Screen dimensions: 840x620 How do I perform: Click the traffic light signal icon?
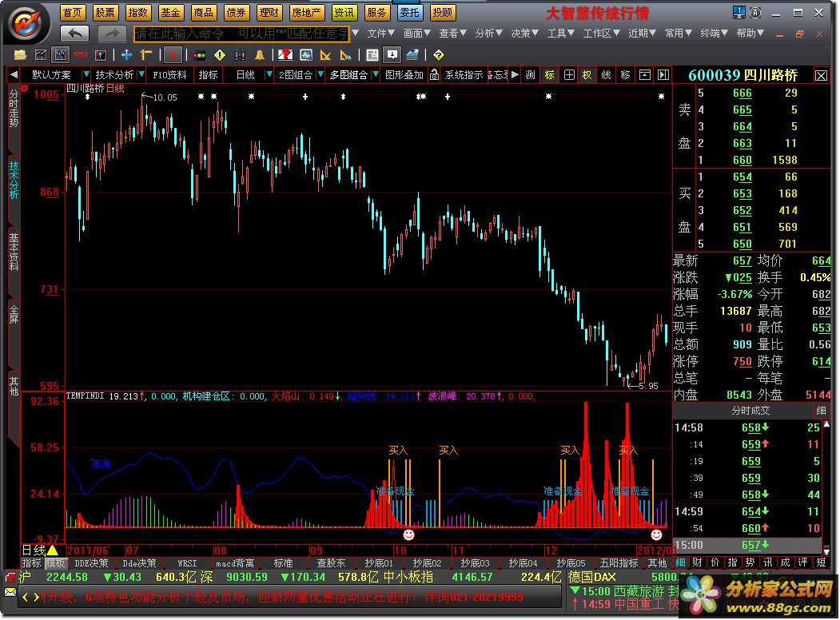point(200,55)
